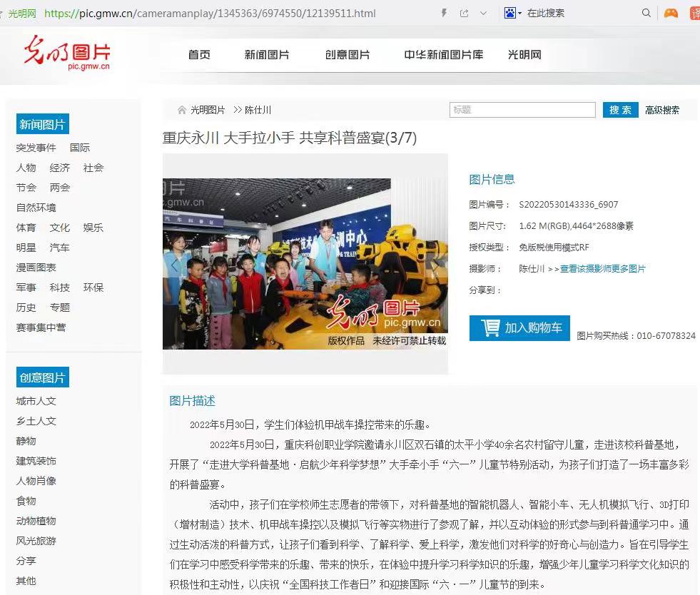
Task: Click the home icon in breadcrumb
Action: point(182,110)
